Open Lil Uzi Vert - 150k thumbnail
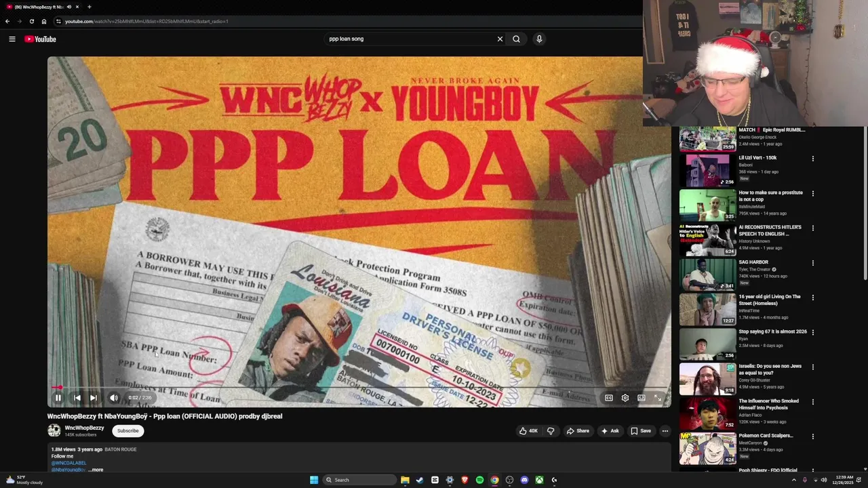This screenshot has width=868, height=488. (x=707, y=171)
